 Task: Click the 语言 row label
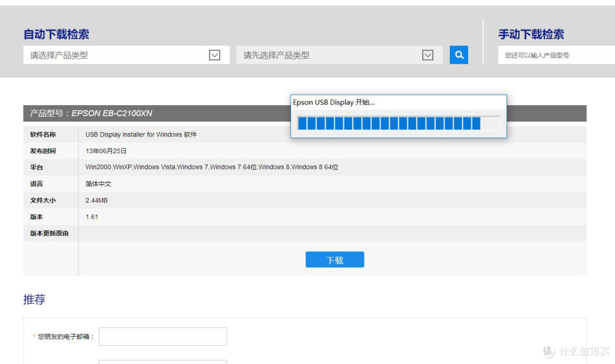pos(36,184)
